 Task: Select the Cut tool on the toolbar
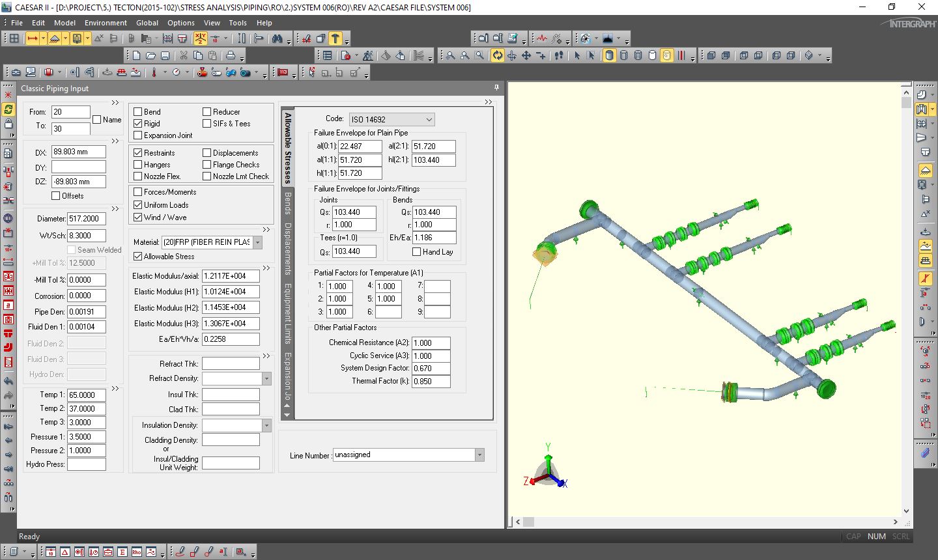pyautogui.click(x=184, y=57)
